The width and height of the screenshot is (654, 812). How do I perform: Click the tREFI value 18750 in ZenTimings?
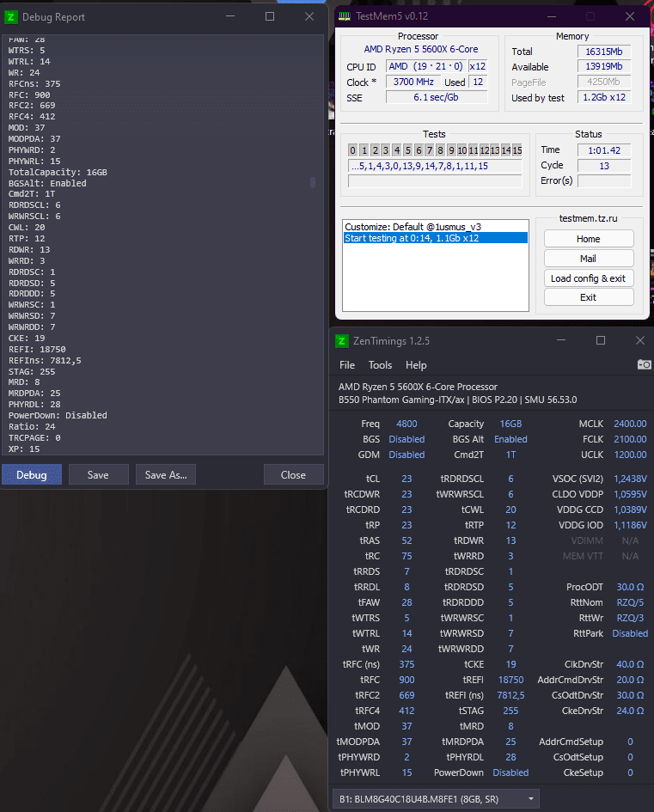point(510,680)
